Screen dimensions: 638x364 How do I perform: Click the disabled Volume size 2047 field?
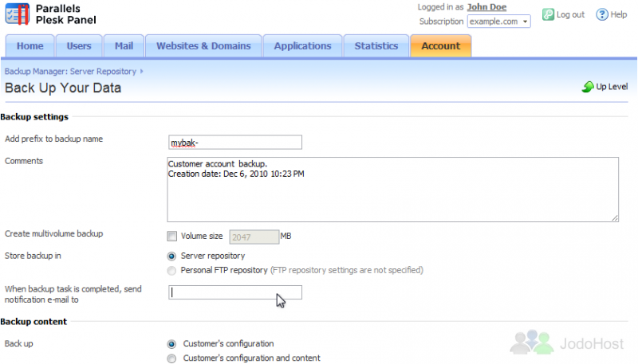254,237
